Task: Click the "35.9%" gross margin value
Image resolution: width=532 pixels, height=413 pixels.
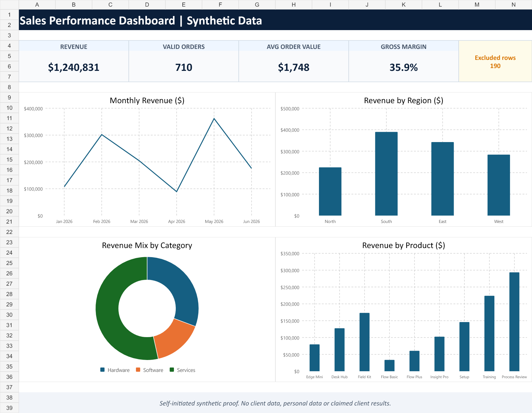Action: pyautogui.click(x=404, y=67)
